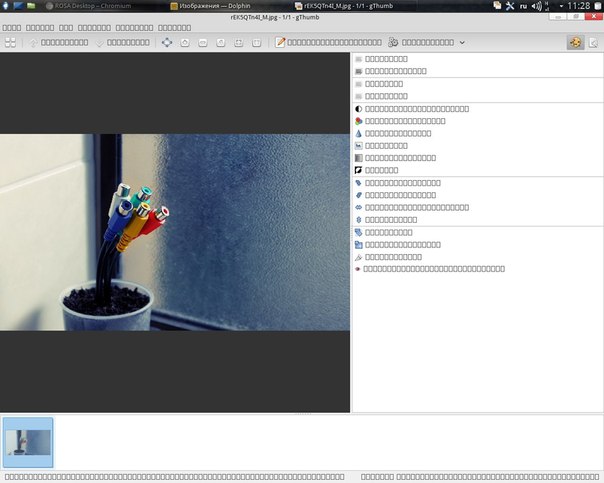This screenshot has height=483, width=604.
Task: Click the gThumb taskbar entry
Action: [x=344, y=6]
